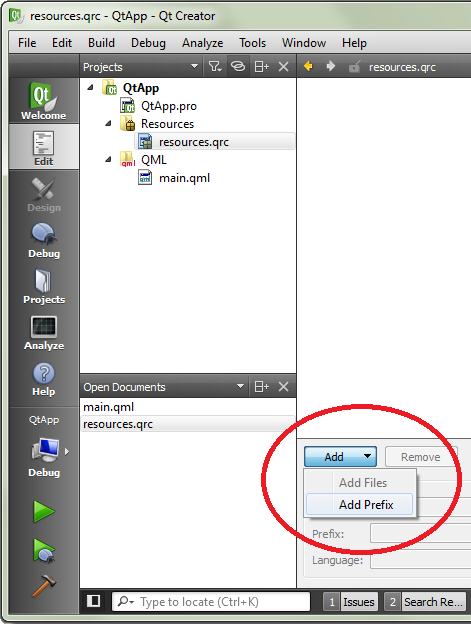Collapse the QtApp project node
Screen dimensions: 471x624
[x=91, y=87]
